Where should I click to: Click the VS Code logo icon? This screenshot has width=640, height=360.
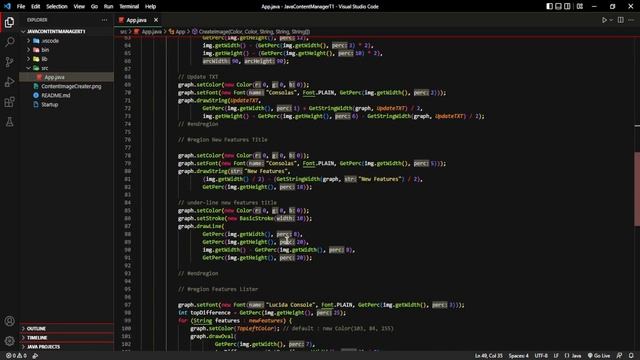tap(7, 6)
